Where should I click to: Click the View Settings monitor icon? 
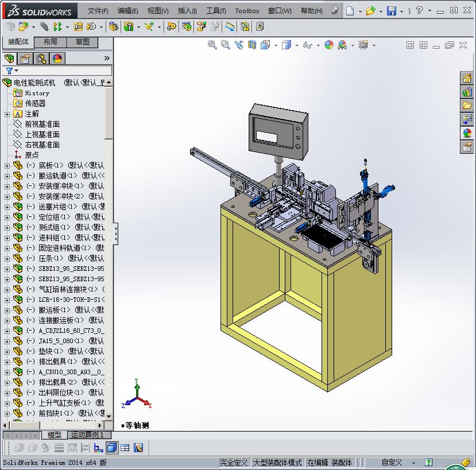363,45
